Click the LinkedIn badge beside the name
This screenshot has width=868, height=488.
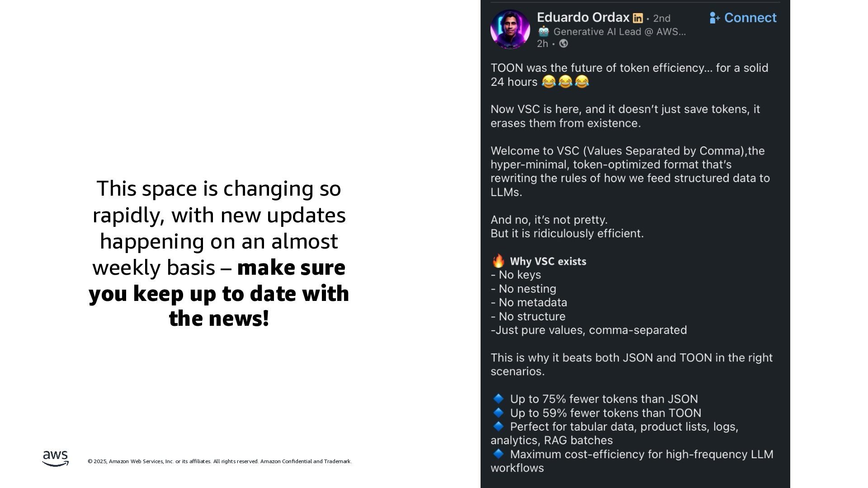(637, 18)
